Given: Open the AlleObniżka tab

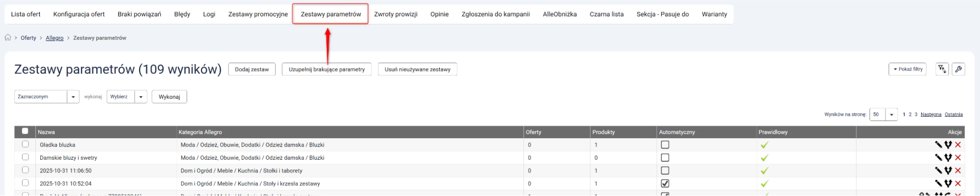Looking at the screenshot, I should click(559, 14).
